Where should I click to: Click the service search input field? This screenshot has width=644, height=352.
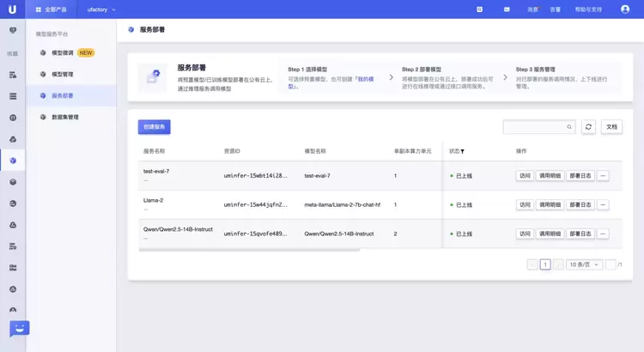(533, 127)
